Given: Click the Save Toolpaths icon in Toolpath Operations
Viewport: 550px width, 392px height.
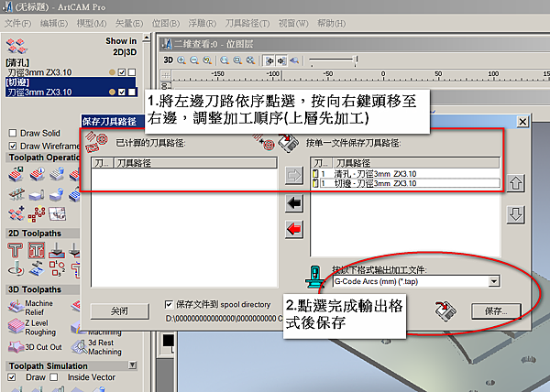Looking at the screenshot, I should pos(16,174).
